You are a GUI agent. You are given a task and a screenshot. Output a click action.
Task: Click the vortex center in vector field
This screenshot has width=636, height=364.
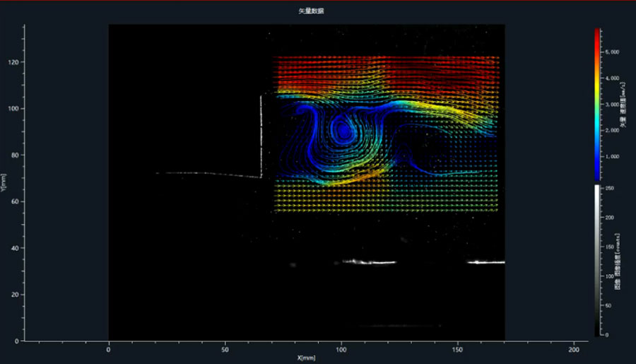[x=344, y=130]
